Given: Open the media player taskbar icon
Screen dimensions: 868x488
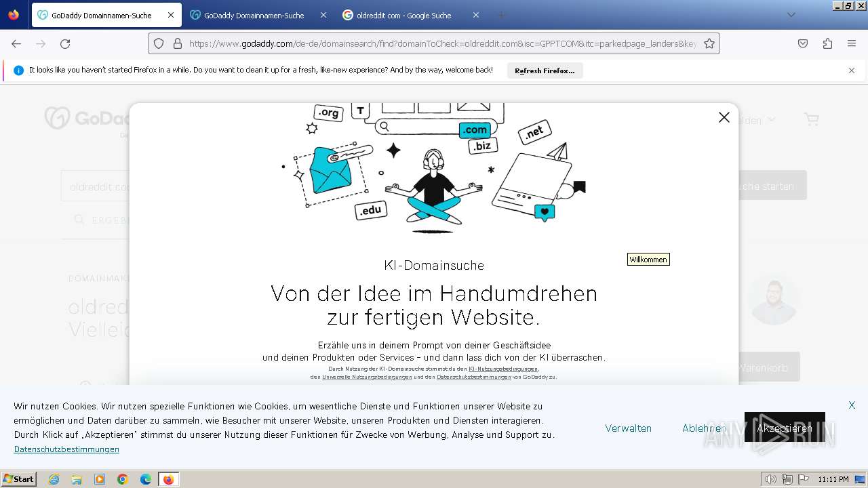Looking at the screenshot, I should (x=100, y=479).
